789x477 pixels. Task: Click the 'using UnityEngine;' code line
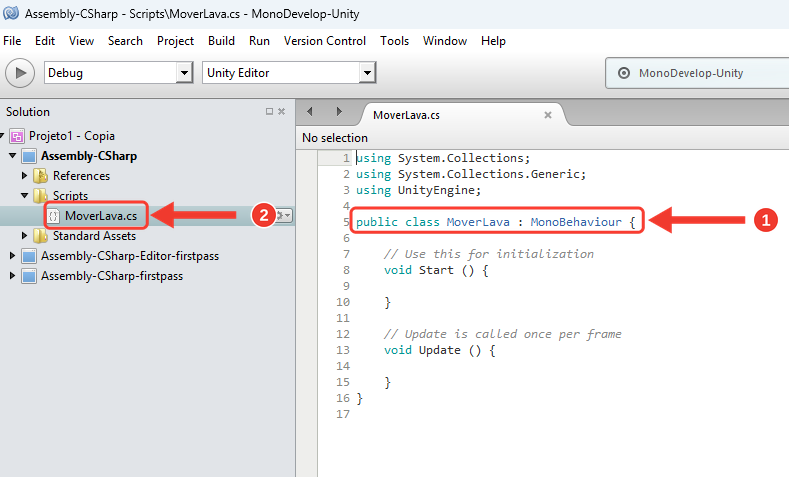tap(419, 190)
